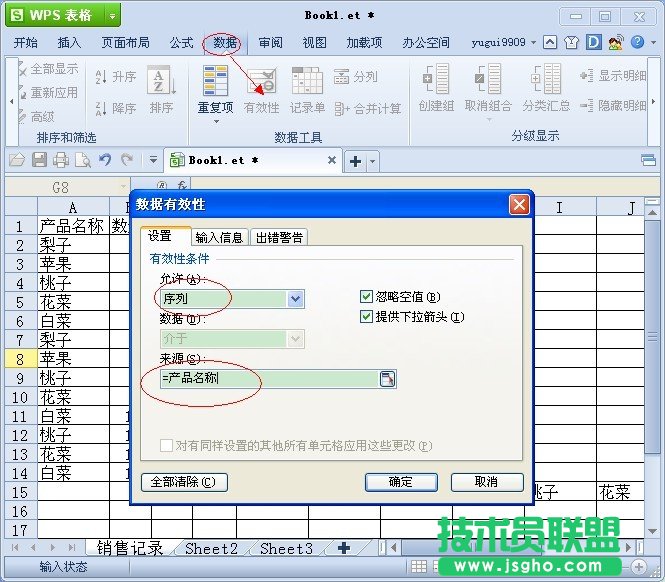Viewport: 665px width, 582px height.
Task: Click the 全部清除 button
Action: click(x=184, y=482)
